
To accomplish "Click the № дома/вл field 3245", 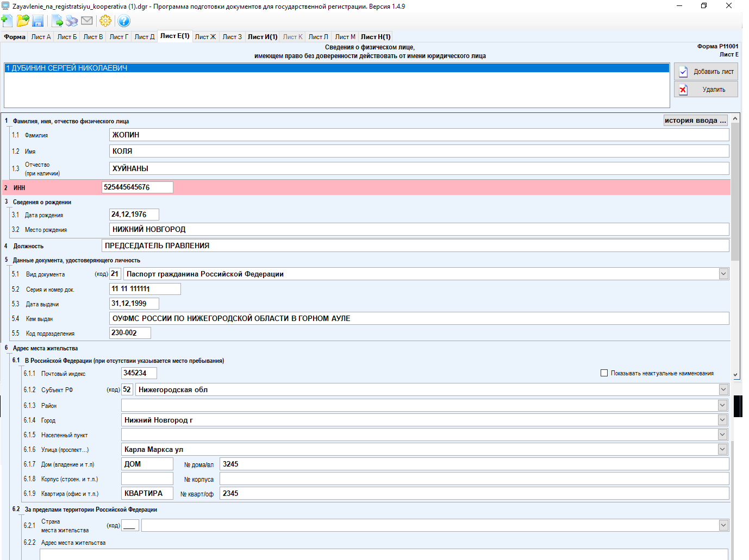I will pyautogui.click(x=475, y=464).
